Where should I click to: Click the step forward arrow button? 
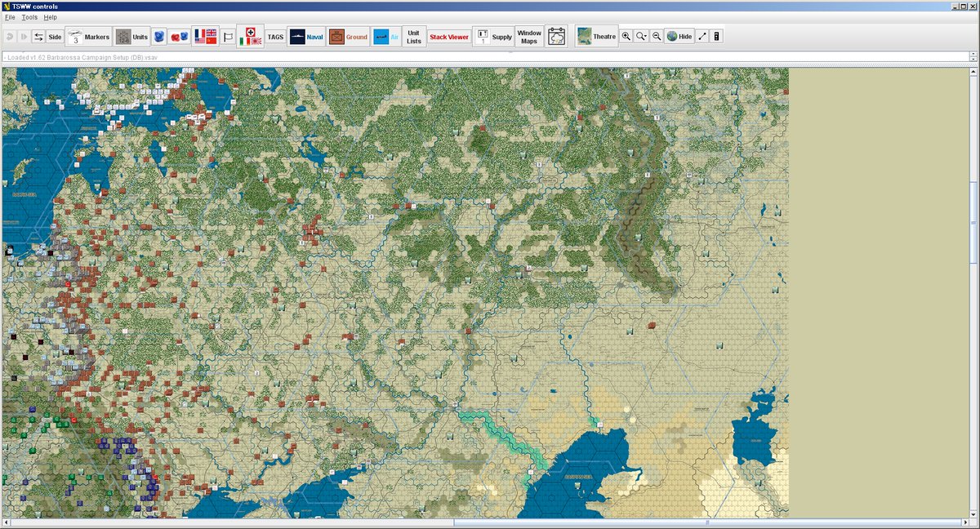click(x=24, y=37)
